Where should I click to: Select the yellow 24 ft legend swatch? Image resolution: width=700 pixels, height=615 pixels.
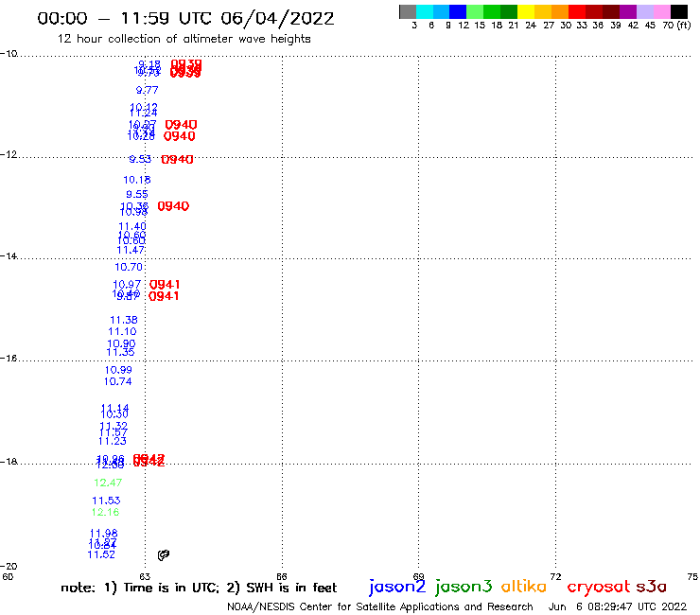[x=526, y=11]
